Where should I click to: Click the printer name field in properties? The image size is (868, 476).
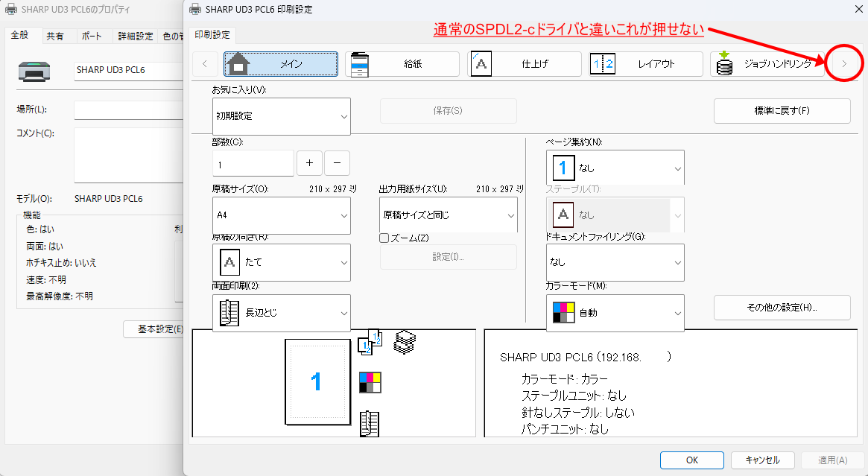(129, 70)
